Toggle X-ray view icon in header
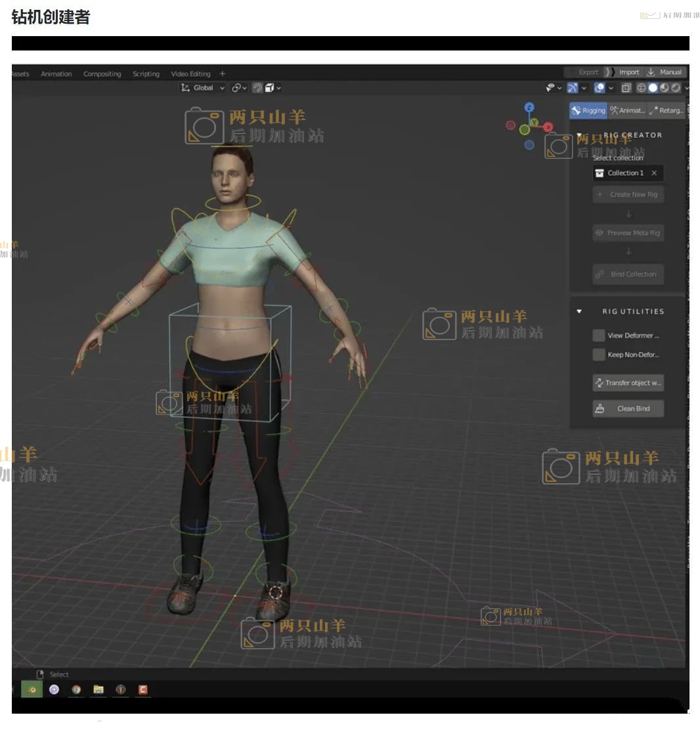This screenshot has height=734, width=700. (x=626, y=88)
